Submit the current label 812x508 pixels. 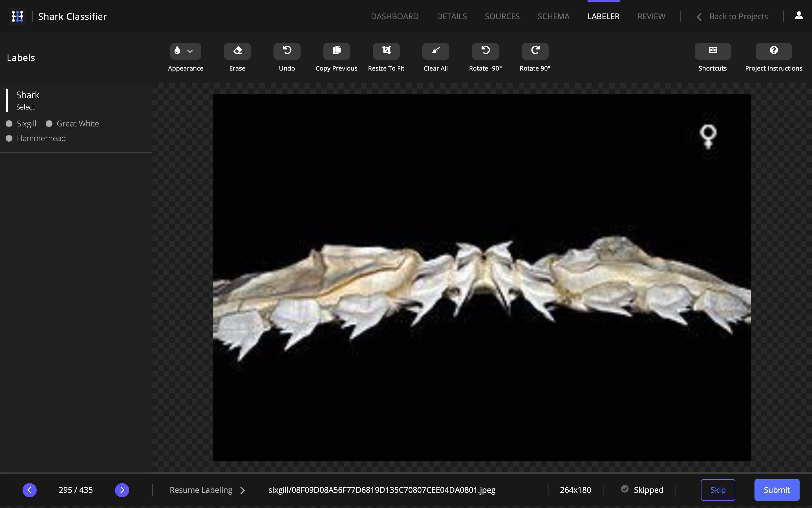777,490
